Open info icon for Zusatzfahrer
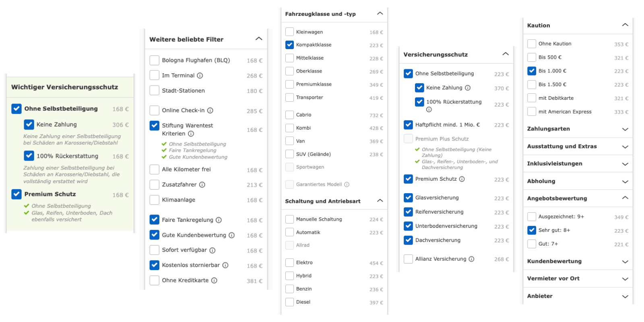Screen dimensions: 644x322 coord(202,185)
